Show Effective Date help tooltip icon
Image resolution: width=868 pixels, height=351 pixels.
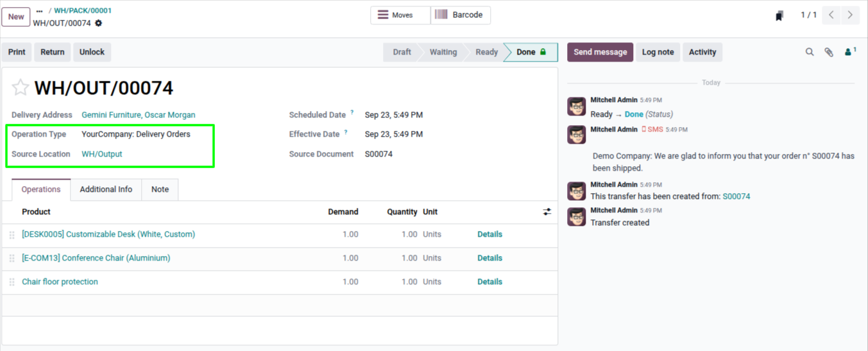pos(346,132)
